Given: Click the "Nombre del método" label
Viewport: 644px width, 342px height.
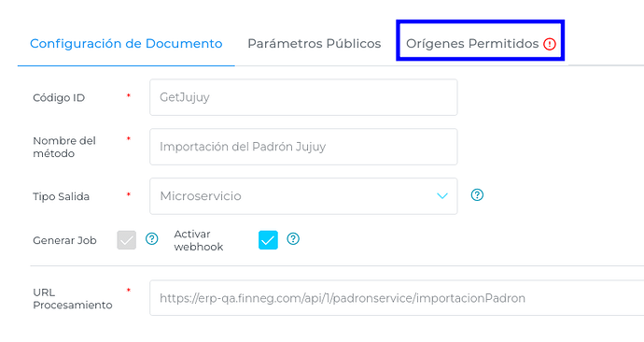Looking at the screenshot, I should [64, 147].
